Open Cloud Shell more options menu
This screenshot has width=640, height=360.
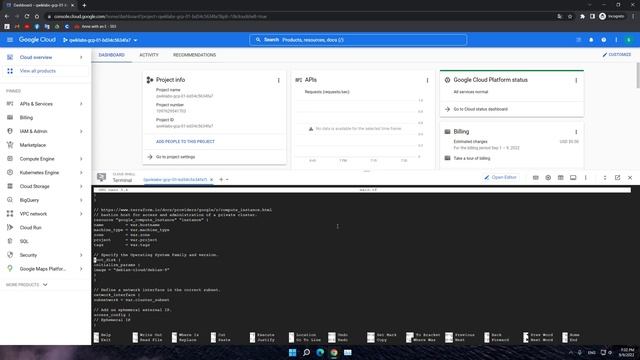(x=585, y=178)
